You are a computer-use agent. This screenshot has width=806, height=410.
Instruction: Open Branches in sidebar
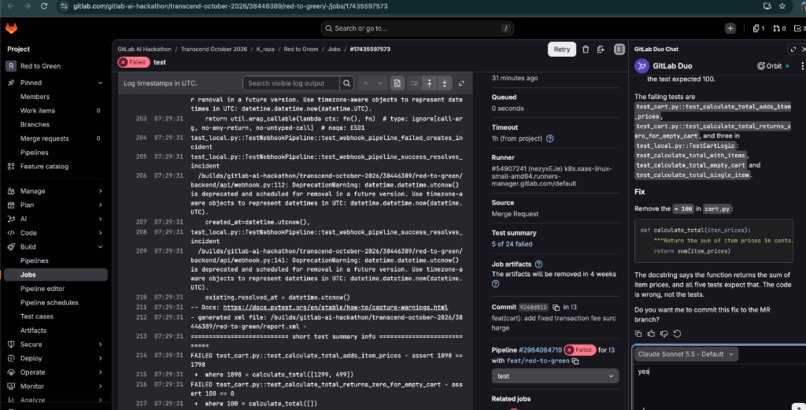(35, 124)
